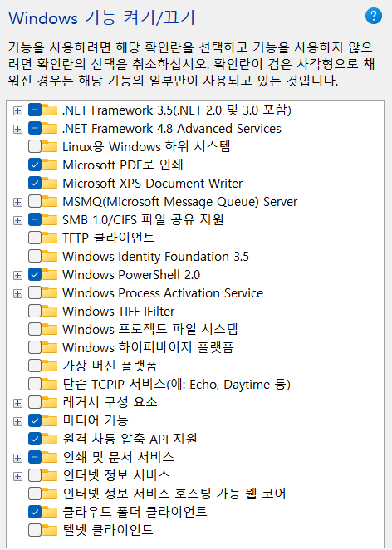Check the 단순 TCPIP 서비스 checkbox
The height and width of the screenshot is (550, 392).
tap(35, 384)
